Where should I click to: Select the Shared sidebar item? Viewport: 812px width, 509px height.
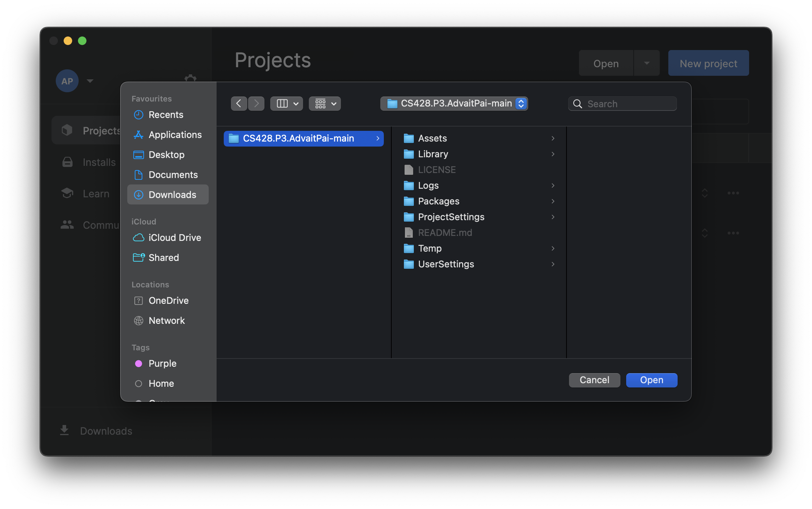point(163,258)
